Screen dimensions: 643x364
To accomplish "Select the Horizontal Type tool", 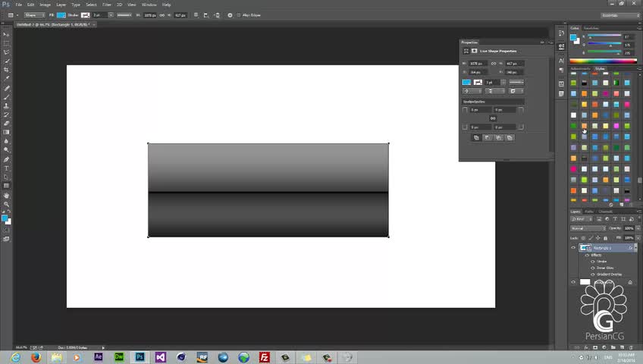I will (x=6, y=168).
